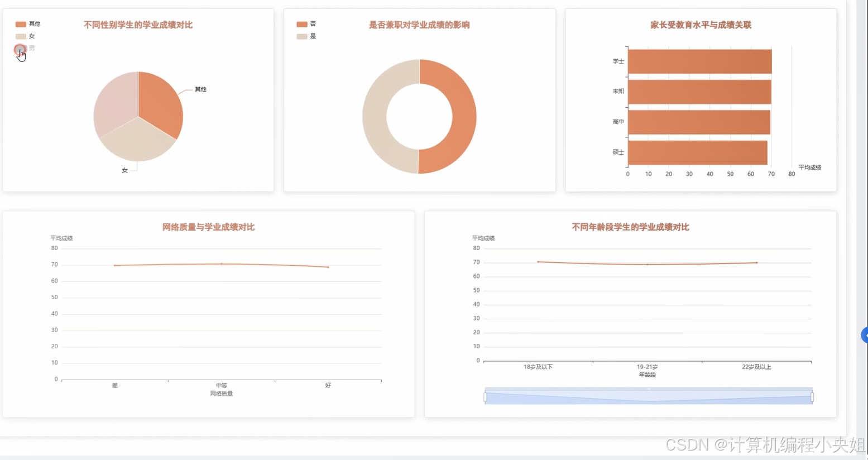Image resolution: width=868 pixels, height=460 pixels.
Task: Toggle the 女 legend item in gender chart
Action: point(25,36)
